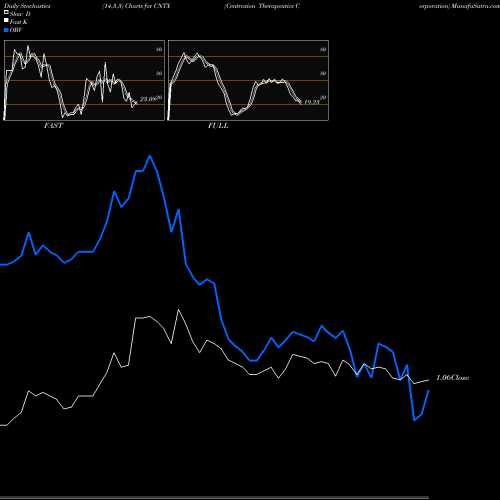Click the 'Centrexion Therapeutics C' title text
The height and width of the screenshot is (500, 500).
coord(262,6)
